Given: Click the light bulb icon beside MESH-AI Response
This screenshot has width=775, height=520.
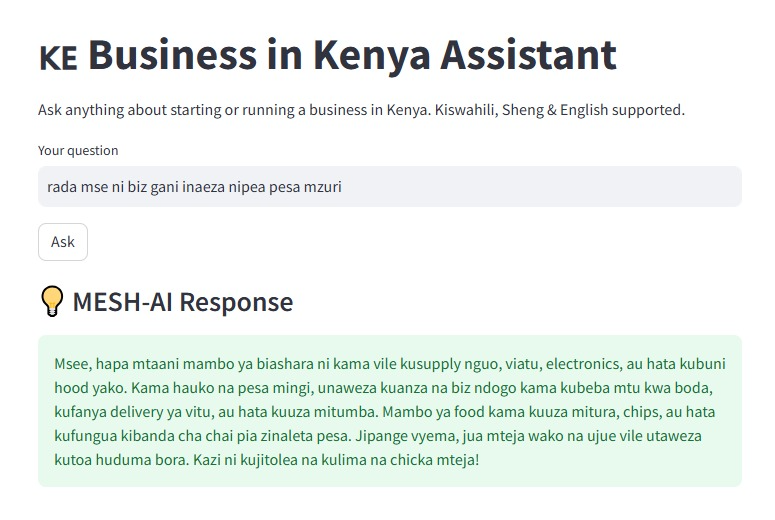Looking at the screenshot, I should (x=52, y=301).
